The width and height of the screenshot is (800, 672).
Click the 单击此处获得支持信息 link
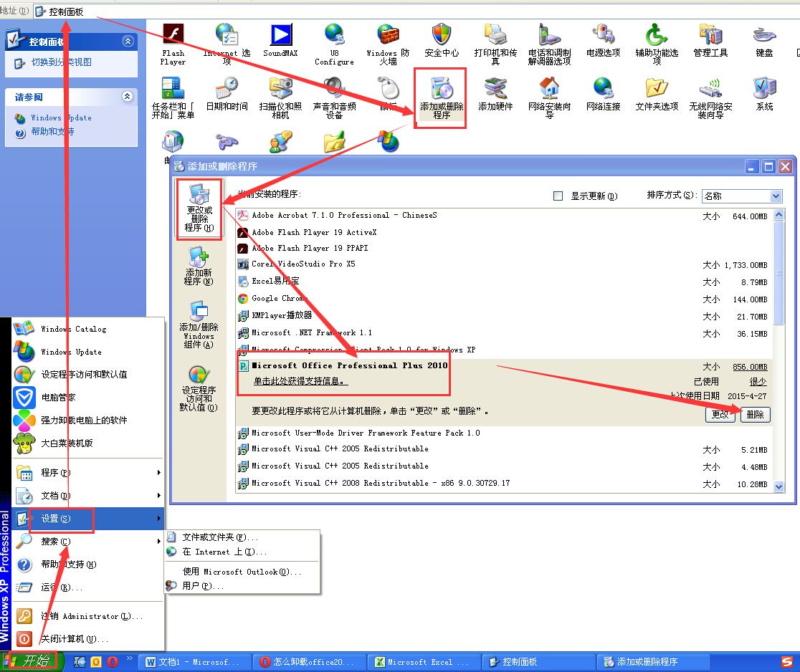click(300, 381)
